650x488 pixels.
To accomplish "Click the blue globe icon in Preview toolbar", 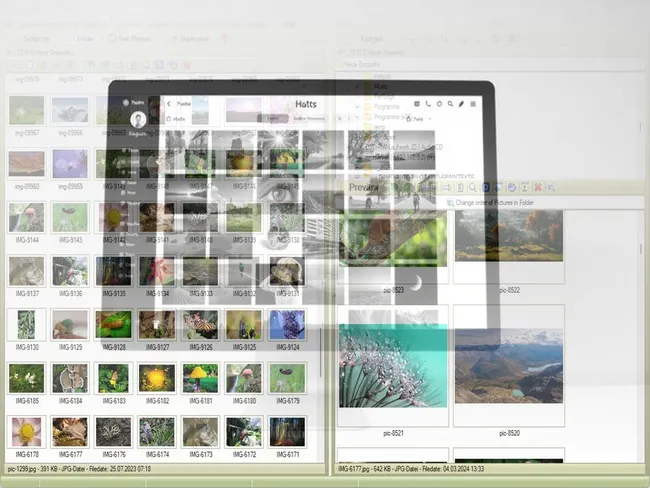I will click(512, 187).
